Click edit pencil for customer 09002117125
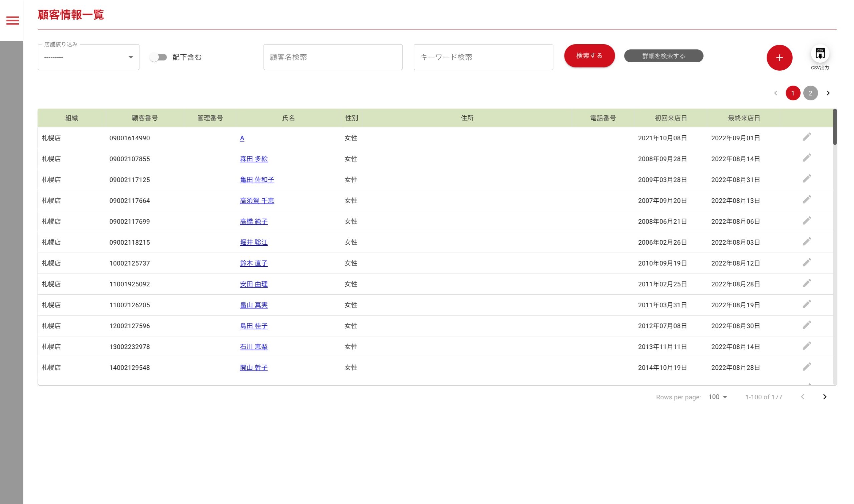Image resolution: width=854 pixels, height=504 pixels. click(x=806, y=179)
